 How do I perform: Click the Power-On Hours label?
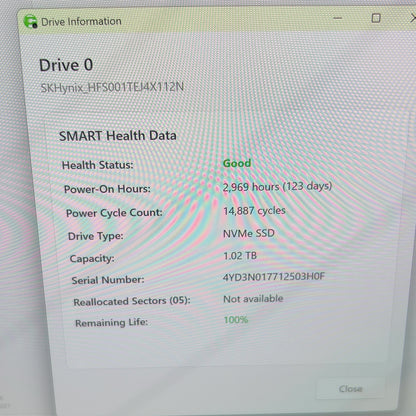[107, 189]
